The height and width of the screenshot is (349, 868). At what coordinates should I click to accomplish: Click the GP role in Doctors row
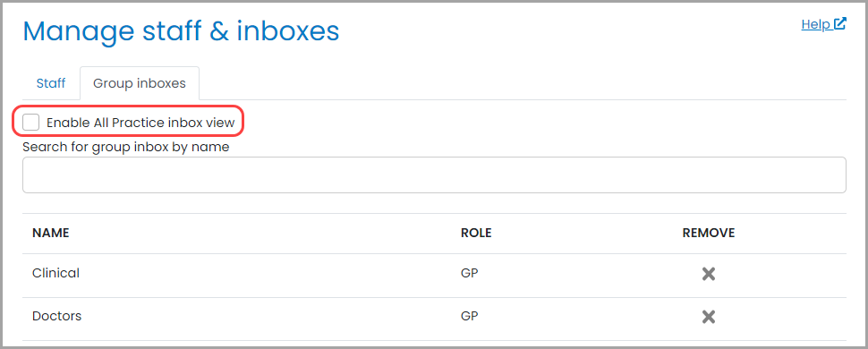[470, 316]
